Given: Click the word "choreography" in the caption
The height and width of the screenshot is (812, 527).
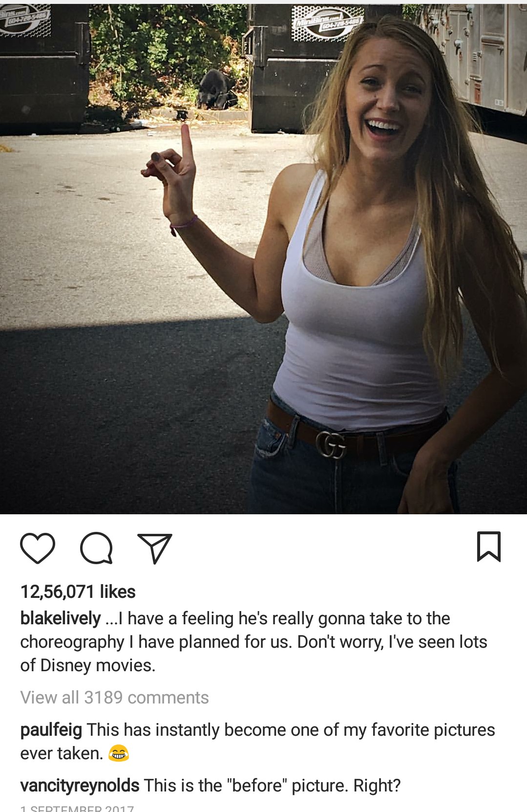Looking at the screenshot, I should [72, 642].
